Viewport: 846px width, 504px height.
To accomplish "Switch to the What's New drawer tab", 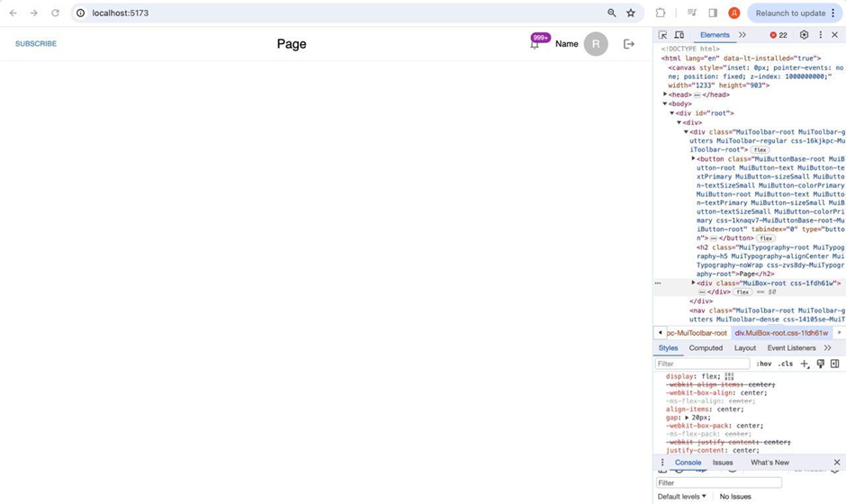I will pyautogui.click(x=769, y=463).
